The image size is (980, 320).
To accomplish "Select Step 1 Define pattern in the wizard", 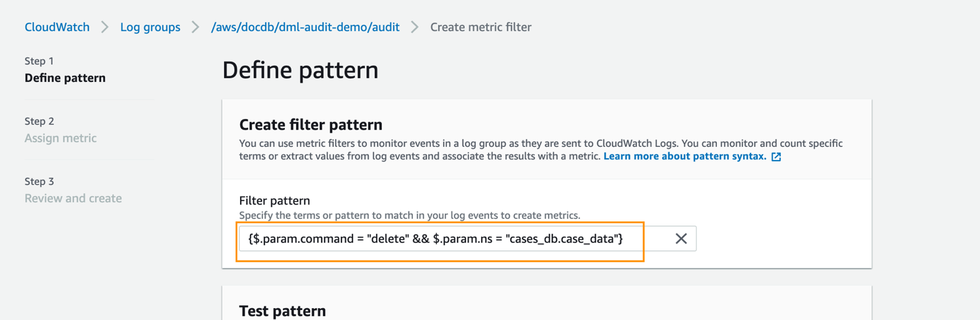I will (65, 78).
